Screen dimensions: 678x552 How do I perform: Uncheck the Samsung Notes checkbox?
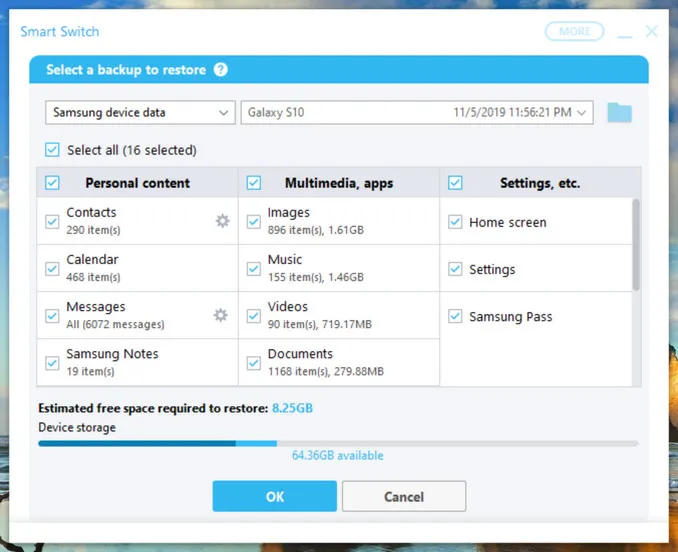tap(52, 363)
